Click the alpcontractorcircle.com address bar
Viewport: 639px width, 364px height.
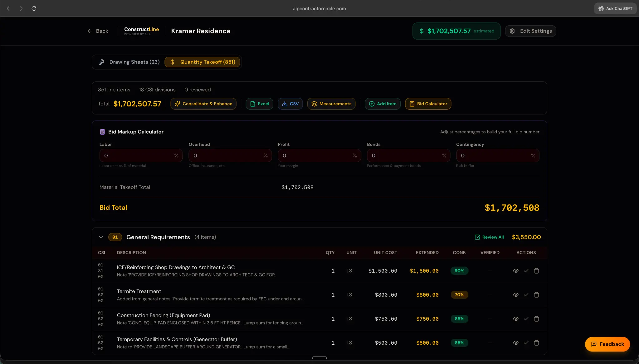point(319,8)
